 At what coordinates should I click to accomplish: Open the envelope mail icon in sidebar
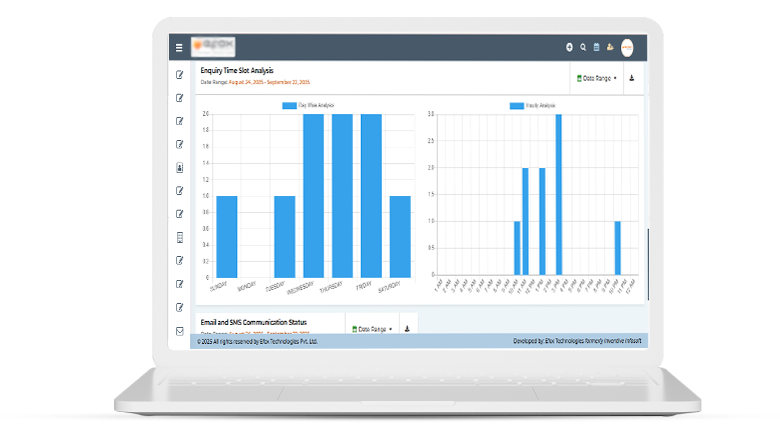point(180,331)
